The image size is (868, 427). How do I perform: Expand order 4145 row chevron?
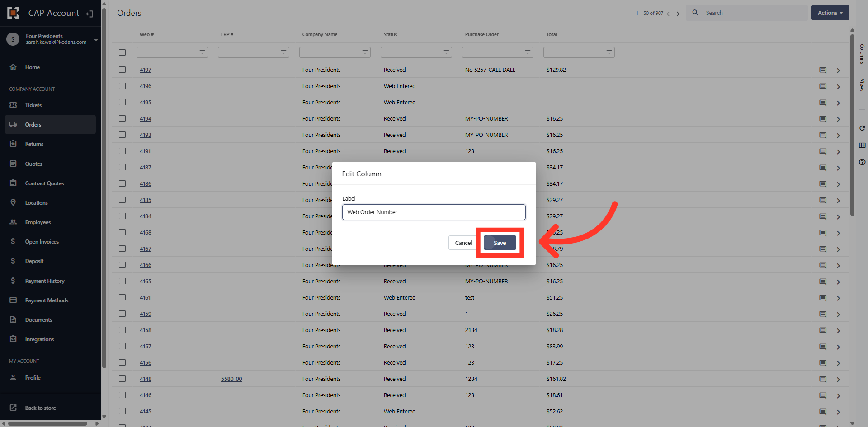tap(838, 412)
